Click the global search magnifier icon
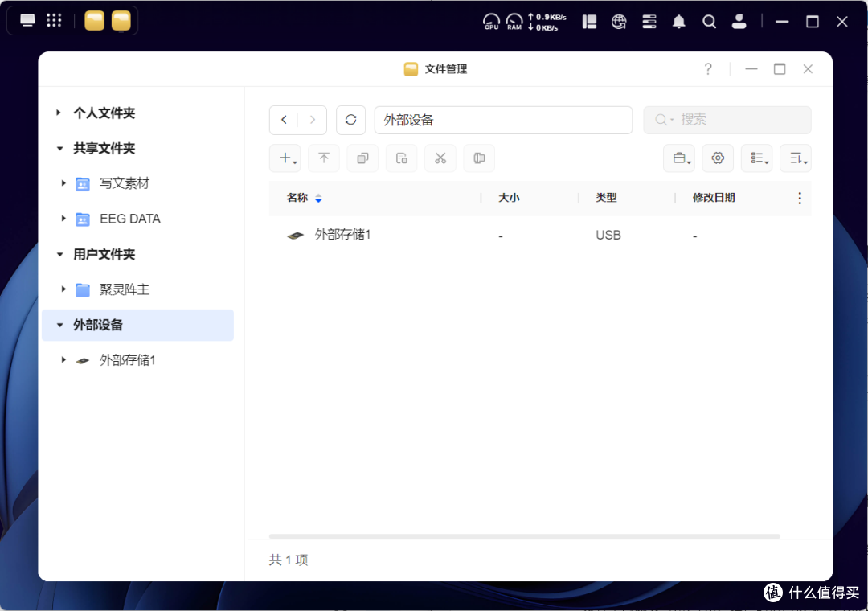 click(709, 22)
